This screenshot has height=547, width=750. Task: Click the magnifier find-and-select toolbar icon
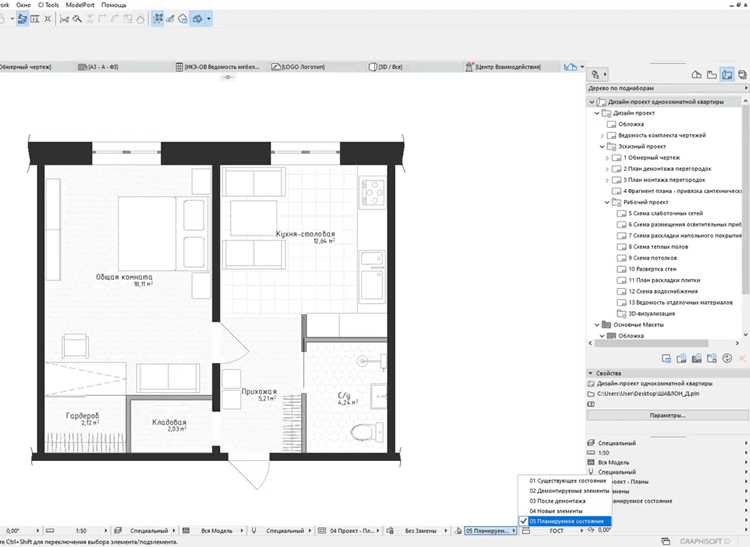[77, 19]
